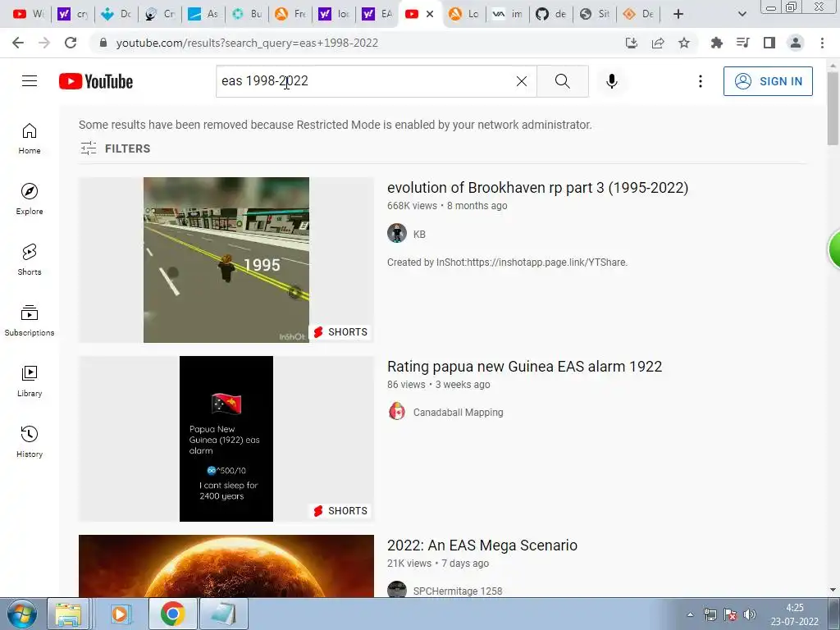Image resolution: width=840 pixels, height=630 pixels.
Task: Open SPCHermitage 1258 channel link
Action: (x=458, y=591)
